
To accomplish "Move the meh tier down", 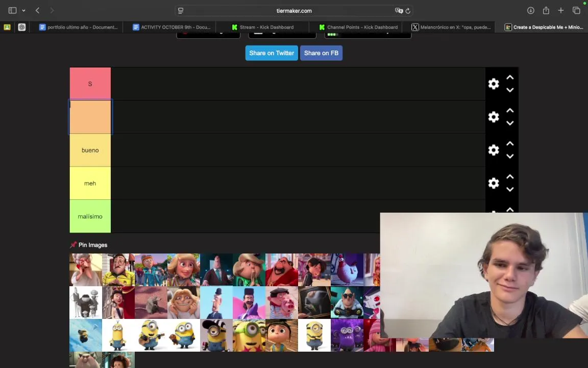I will click(509, 189).
